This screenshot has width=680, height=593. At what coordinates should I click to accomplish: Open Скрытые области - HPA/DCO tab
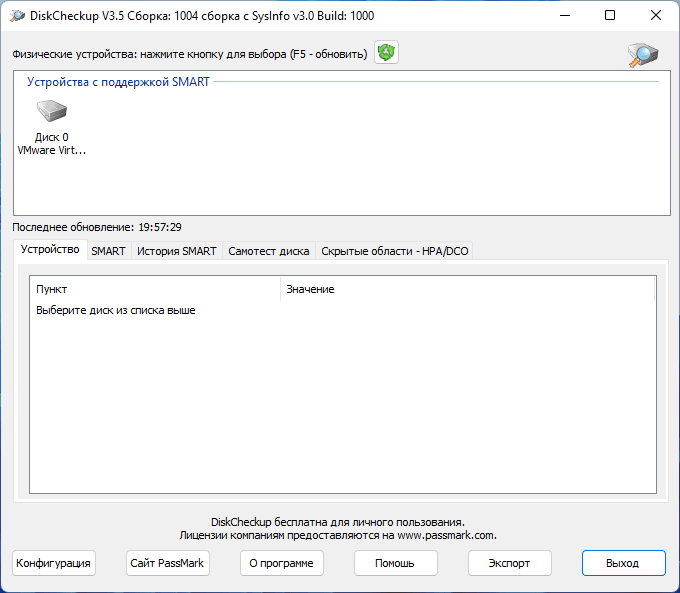point(395,251)
